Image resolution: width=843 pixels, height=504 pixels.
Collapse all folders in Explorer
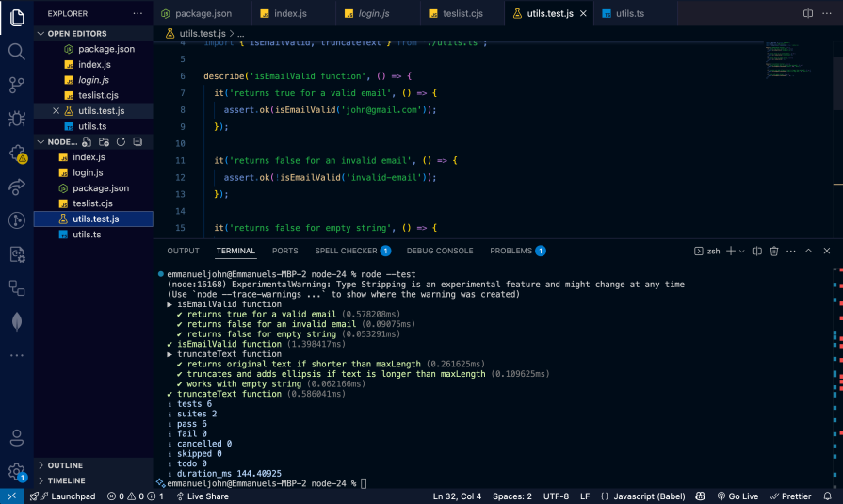(138, 142)
